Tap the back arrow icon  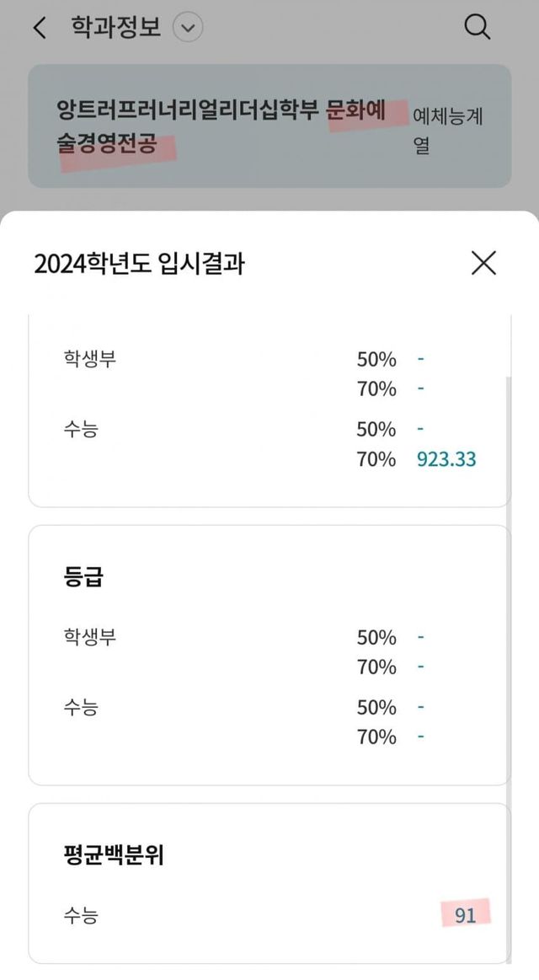(39, 28)
